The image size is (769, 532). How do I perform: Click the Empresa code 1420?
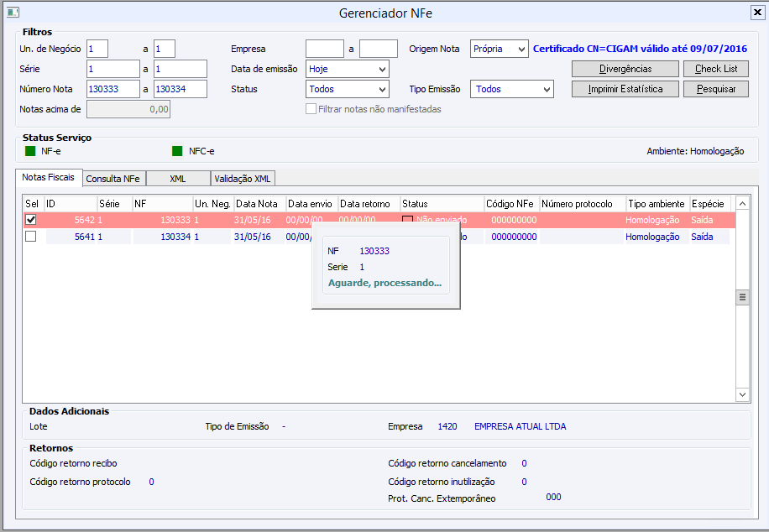point(447,426)
